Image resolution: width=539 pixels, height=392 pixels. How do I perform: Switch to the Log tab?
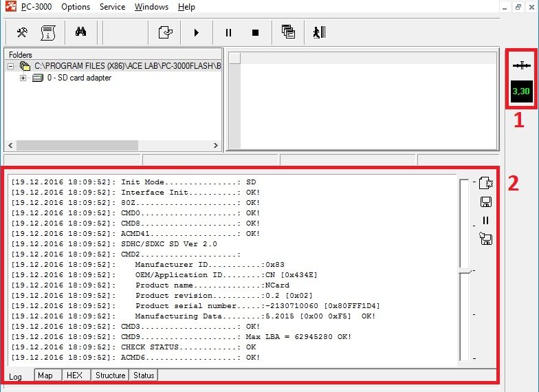pos(15,377)
